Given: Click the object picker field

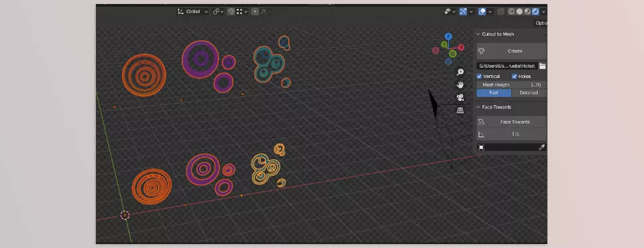Looking at the screenshot, I should pos(507,147).
